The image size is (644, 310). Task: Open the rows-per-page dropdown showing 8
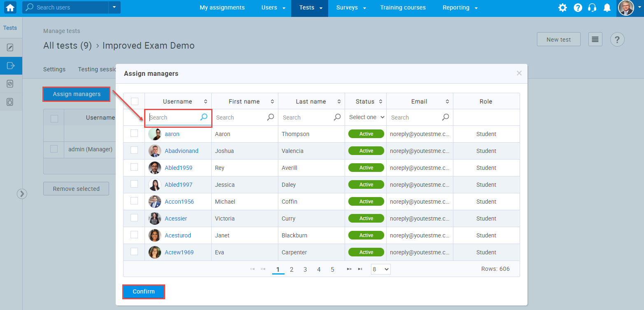pyautogui.click(x=380, y=269)
